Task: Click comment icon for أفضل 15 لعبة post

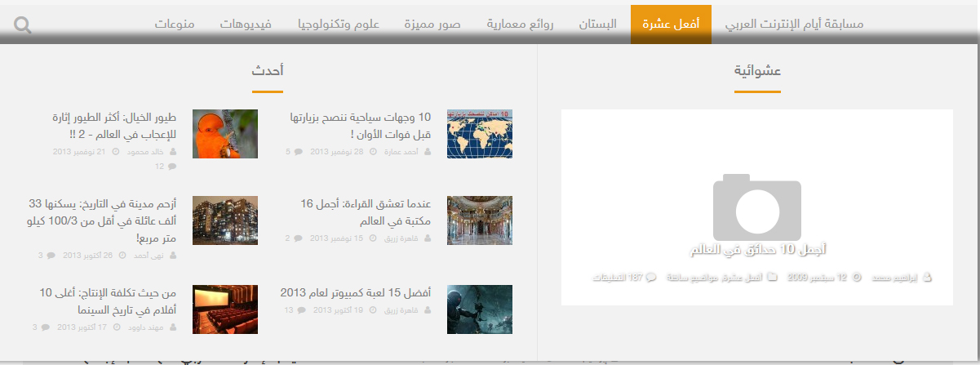Action: tap(301, 311)
